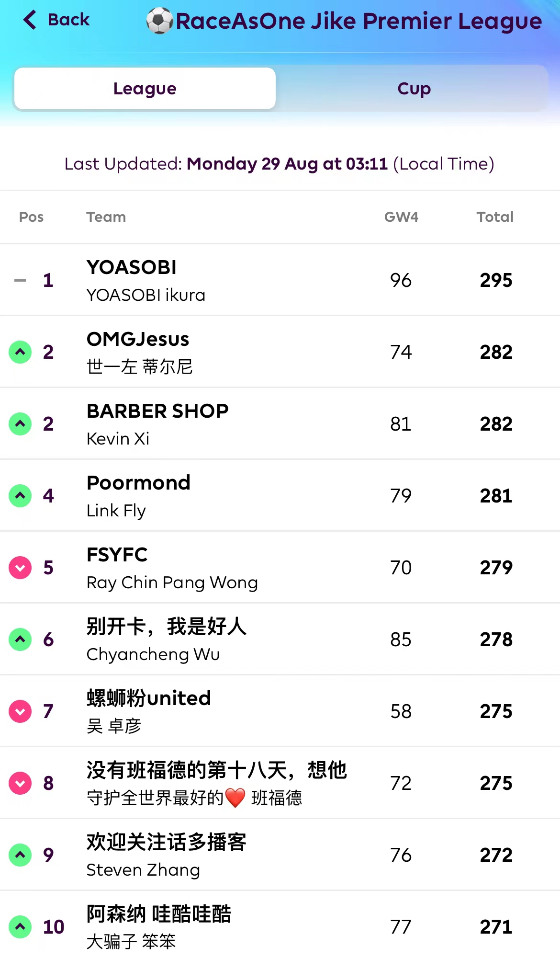Tap the soccer ball icon in title
The image size is (560, 959).
(159, 21)
